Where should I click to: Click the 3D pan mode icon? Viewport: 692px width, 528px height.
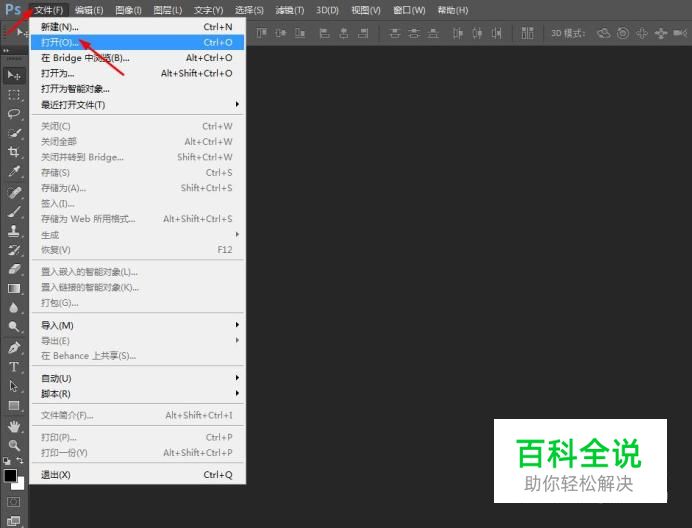(642, 33)
